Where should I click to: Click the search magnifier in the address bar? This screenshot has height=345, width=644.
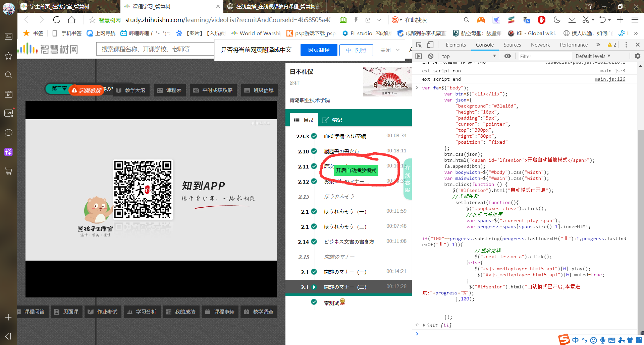[466, 20]
